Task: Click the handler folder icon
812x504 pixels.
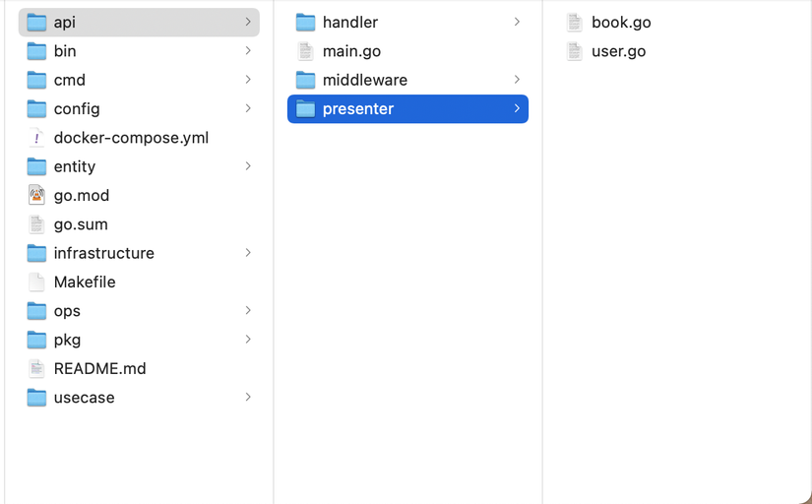Action: point(305,23)
